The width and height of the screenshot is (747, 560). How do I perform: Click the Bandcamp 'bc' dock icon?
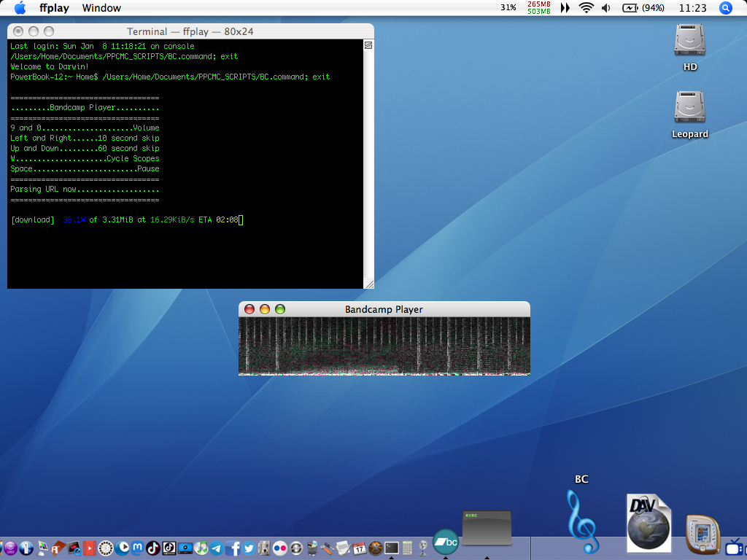pyautogui.click(x=446, y=542)
